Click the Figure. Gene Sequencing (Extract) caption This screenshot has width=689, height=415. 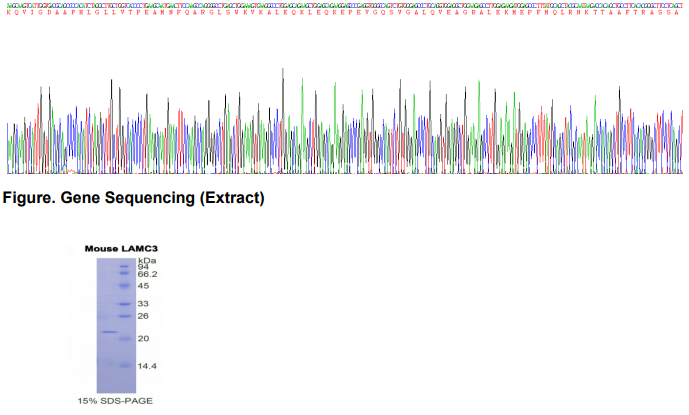pos(134,198)
